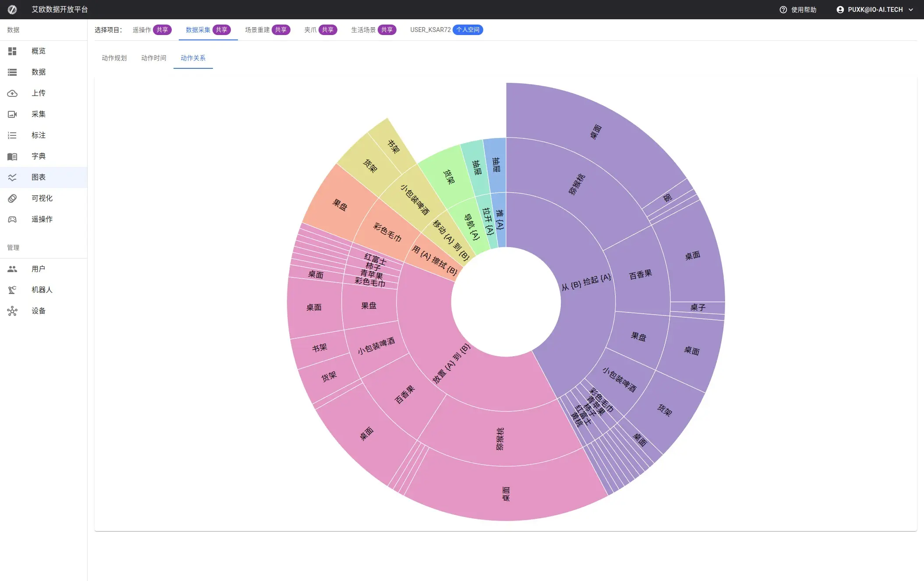Open the Data list icon in sidebar
This screenshot has height=581, width=924.
point(12,72)
